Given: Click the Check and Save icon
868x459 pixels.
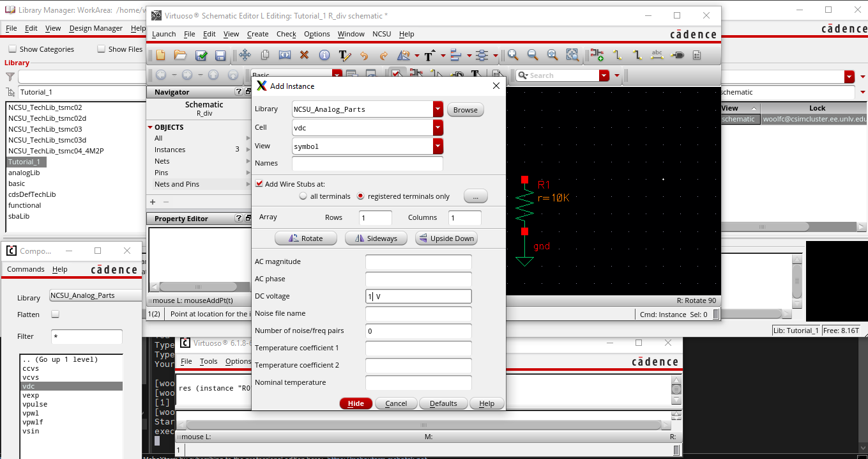Looking at the screenshot, I should pos(201,56).
